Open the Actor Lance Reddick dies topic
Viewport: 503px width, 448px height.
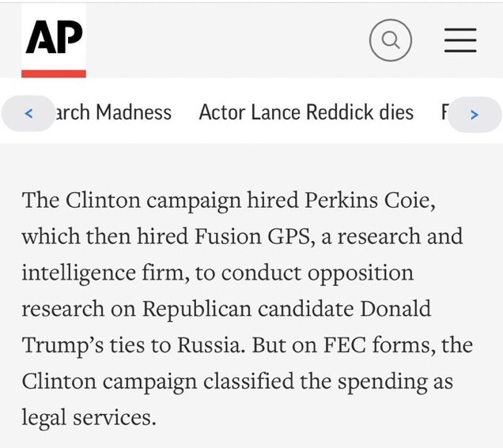click(x=306, y=113)
